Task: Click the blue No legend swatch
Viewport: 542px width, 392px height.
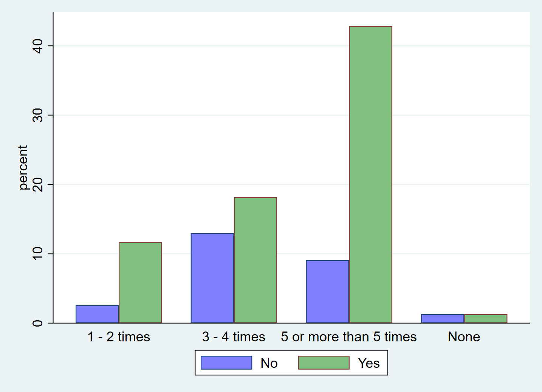Action: [x=226, y=363]
